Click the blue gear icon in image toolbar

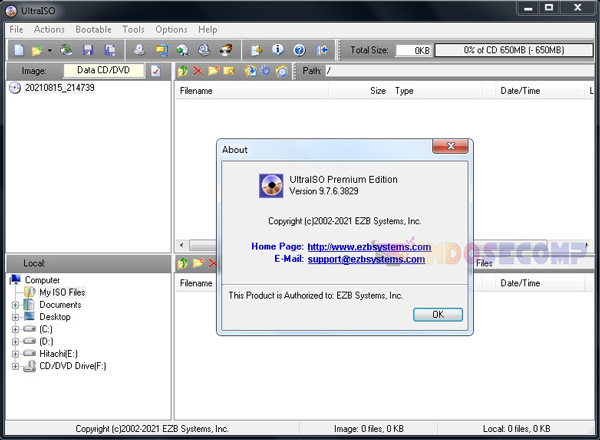click(265, 71)
